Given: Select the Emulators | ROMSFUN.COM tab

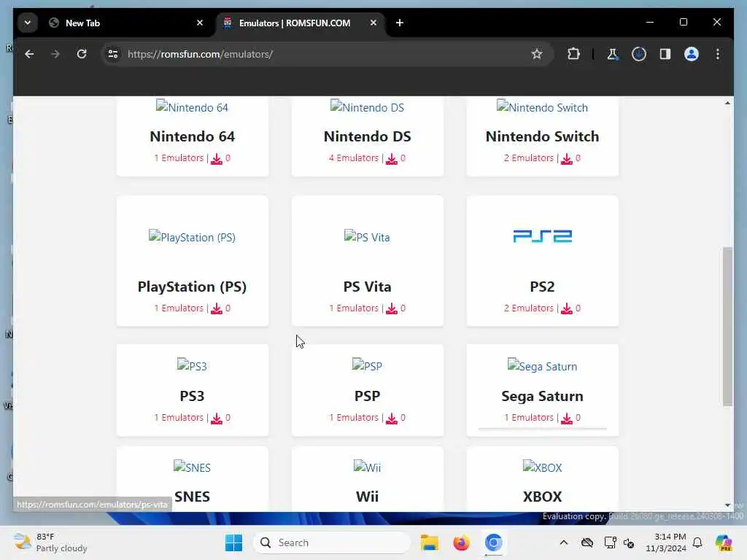Looking at the screenshot, I should pos(301,23).
